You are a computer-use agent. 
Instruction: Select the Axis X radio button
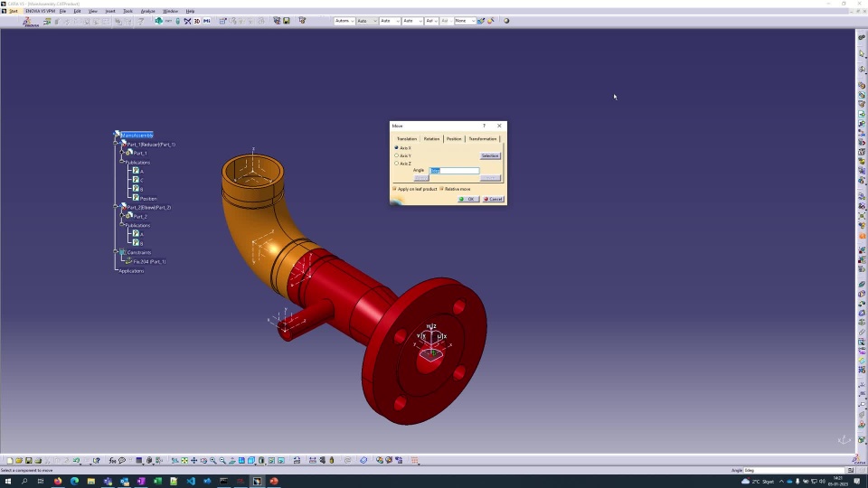[396, 147]
